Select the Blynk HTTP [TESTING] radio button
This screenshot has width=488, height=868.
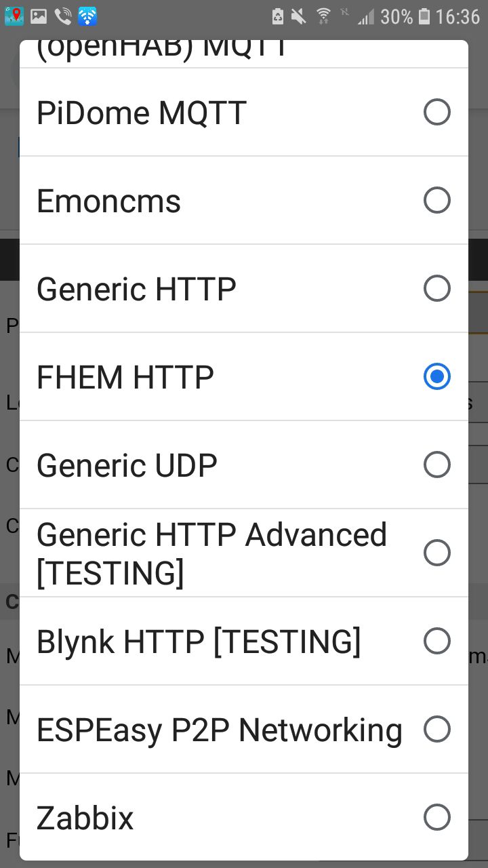[x=436, y=641]
